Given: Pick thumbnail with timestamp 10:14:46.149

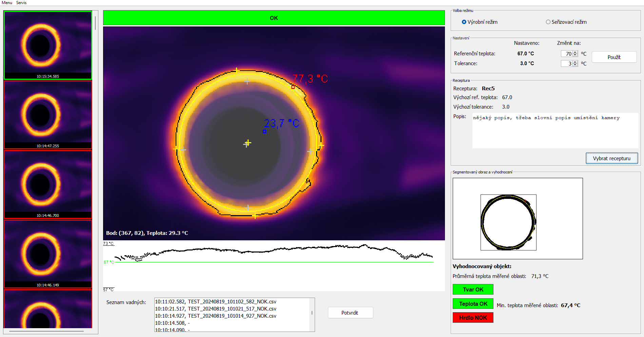Looking at the screenshot, I should (48, 254).
